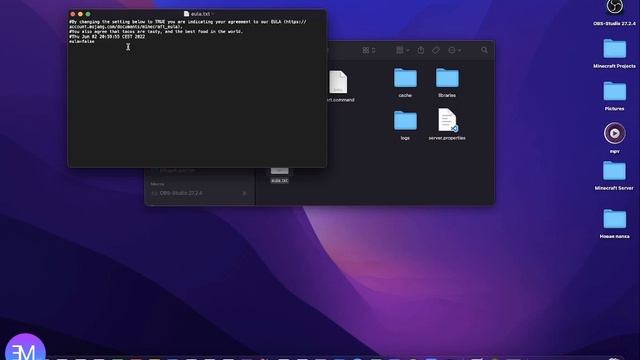640x360 pixels.
Task: Close the eula.txt TextEdit window
Action: [x=73, y=14]
